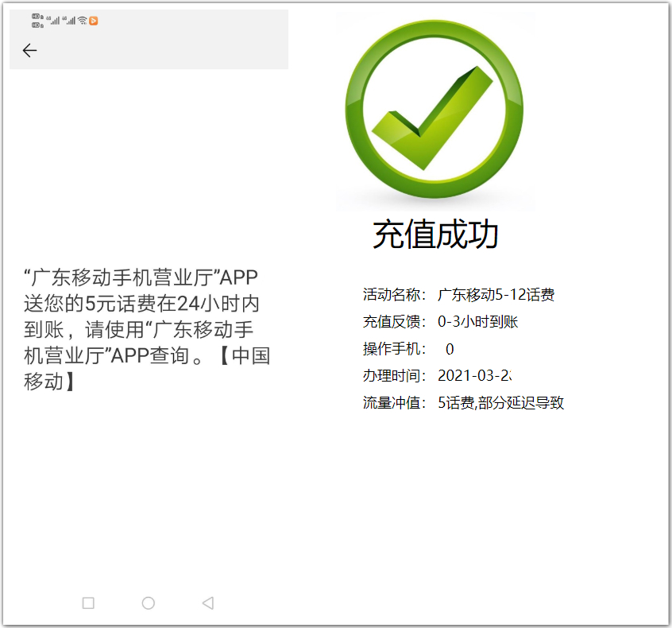Viewport: 672px width, 628px height.
Task: Tap the orange play notification icon
Action: tap(94, 21)
